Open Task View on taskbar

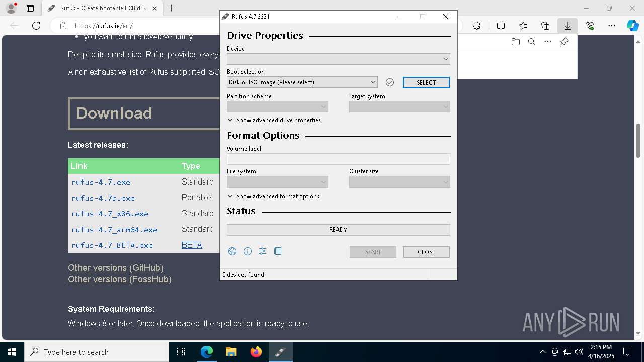tap(181, 352)
